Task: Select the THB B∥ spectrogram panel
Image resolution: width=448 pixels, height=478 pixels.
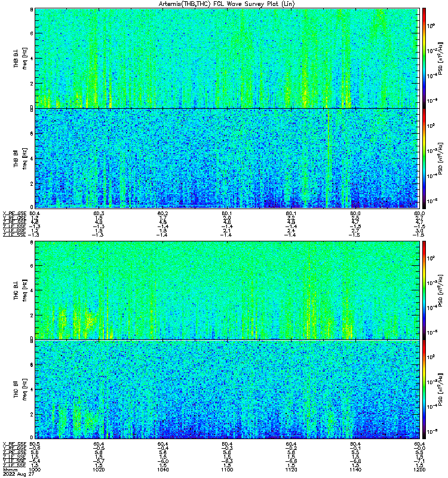Action: click(x=226, y=158)
